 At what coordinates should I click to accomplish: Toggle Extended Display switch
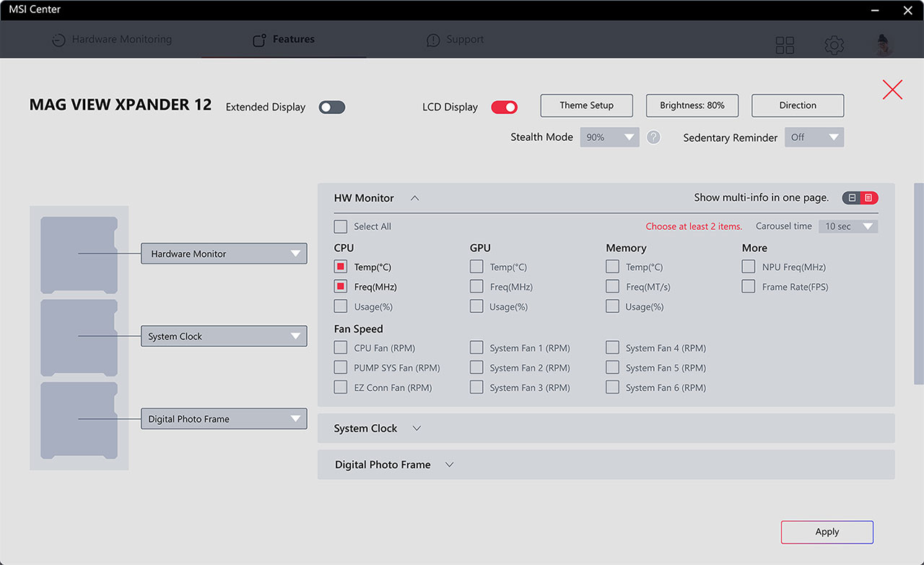point(332,107)
